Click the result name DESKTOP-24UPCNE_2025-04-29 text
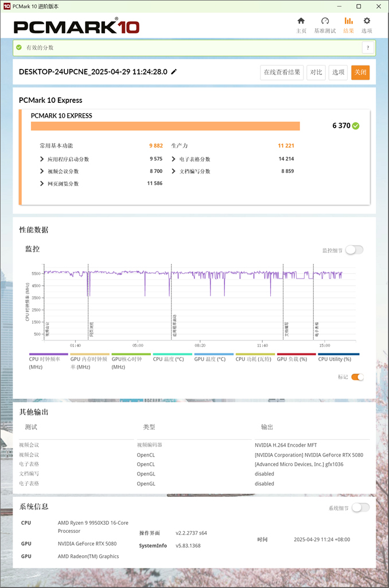Image resolution: width=389 pixels, height=588 pixels. [x=93, y=72]
